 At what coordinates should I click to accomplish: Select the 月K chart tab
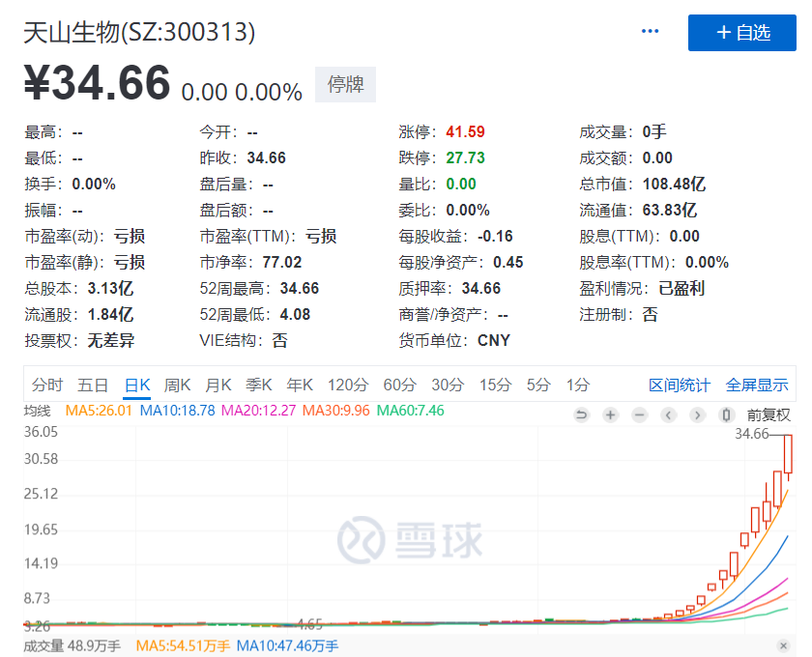[218, 386]
